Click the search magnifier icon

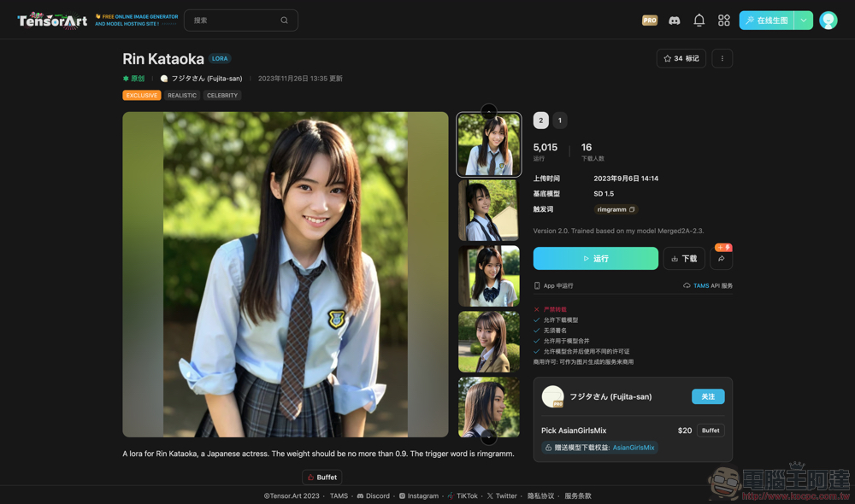pyautogui.click(x=285, y=21)
